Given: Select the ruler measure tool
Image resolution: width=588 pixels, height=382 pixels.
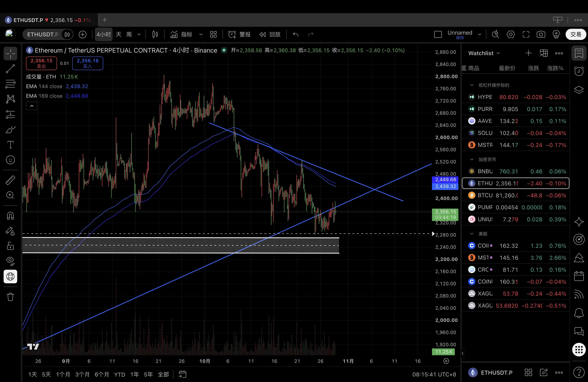Looking at the screenshot, I should [10, 180].
